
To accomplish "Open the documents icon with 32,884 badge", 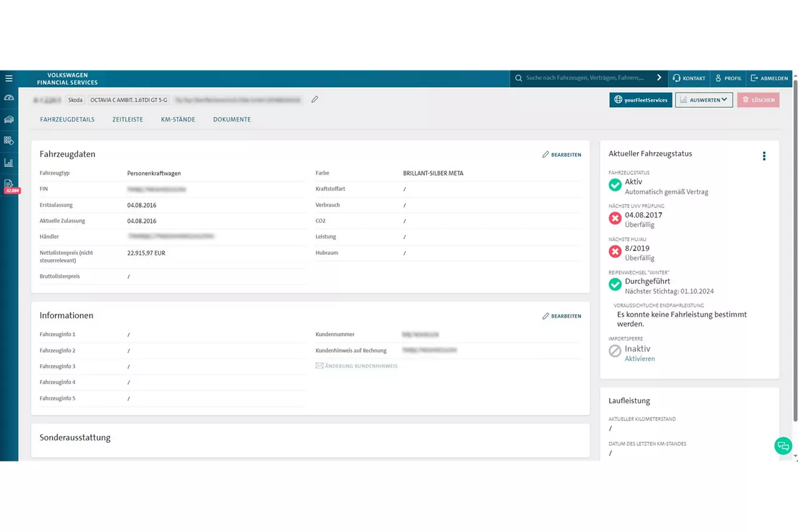I will pos(9,184).
